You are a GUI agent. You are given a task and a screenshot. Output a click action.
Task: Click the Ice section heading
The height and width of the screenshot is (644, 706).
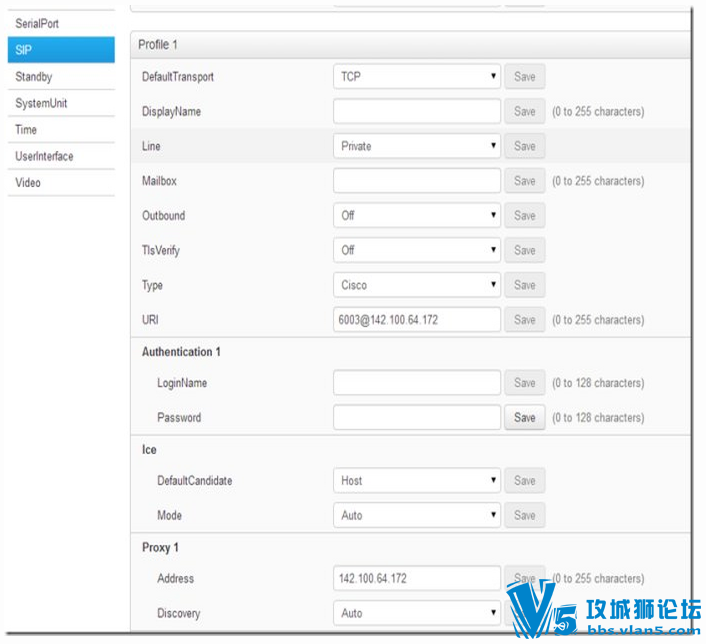[x=149, y=449]
